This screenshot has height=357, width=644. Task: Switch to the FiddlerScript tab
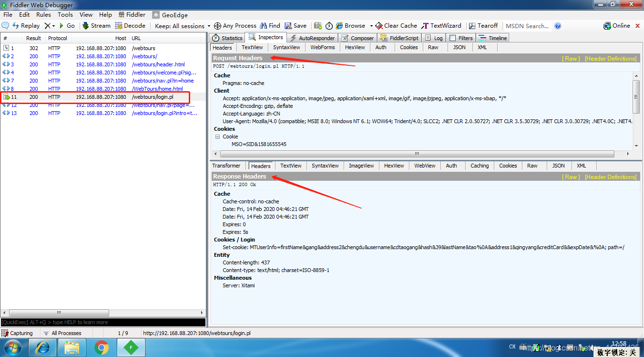coord(399,38)
